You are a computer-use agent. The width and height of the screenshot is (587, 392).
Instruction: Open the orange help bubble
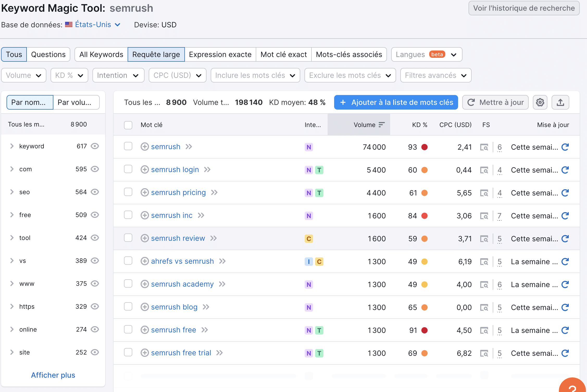[x=573, y=385]
